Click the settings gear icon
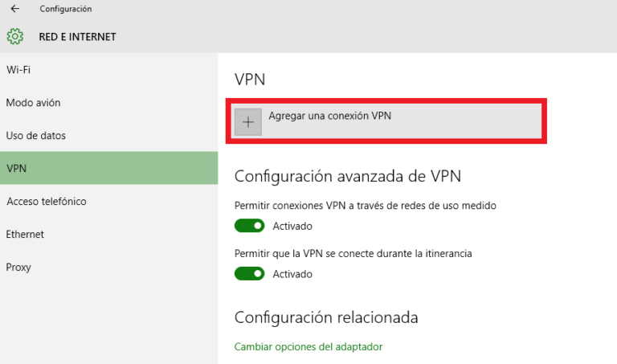 [x=14, y=36]
